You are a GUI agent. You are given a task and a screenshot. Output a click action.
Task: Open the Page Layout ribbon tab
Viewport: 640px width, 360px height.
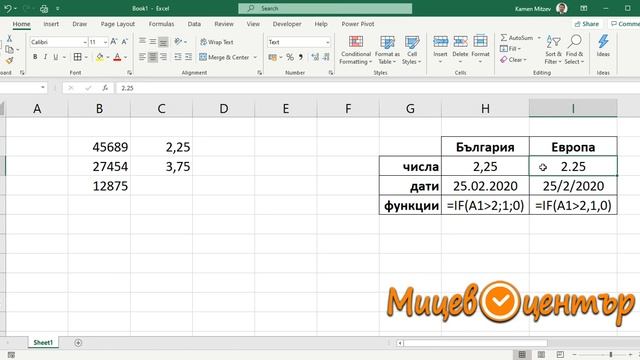click(x=118, y=24)
